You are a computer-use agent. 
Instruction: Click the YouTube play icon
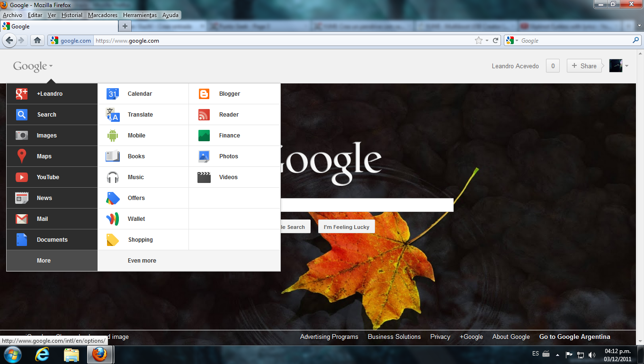click(22, 177)
